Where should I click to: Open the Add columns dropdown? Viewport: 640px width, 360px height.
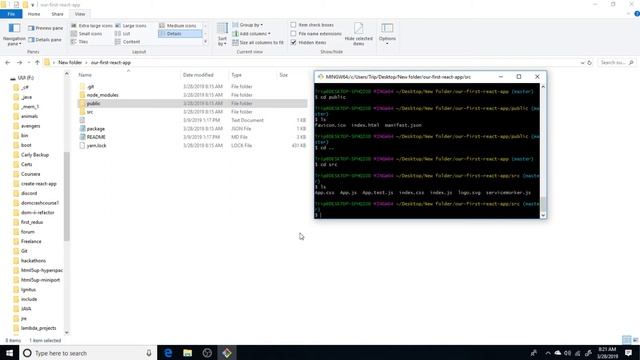point(251,33)
